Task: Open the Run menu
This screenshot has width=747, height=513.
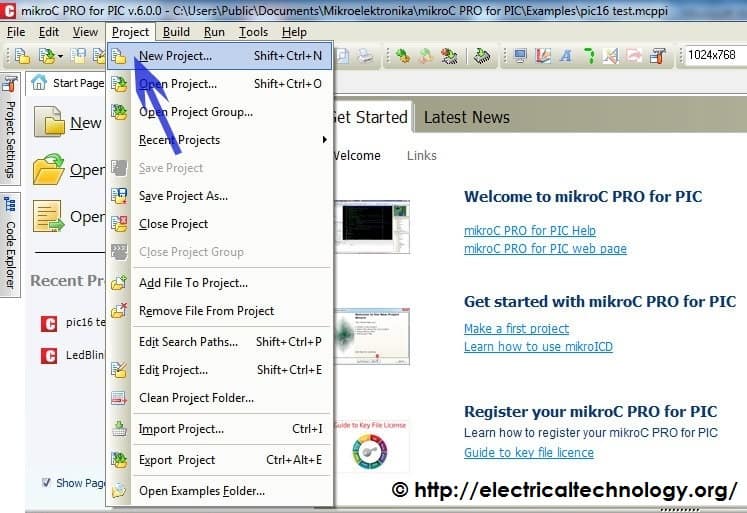Action: (214, 32)
